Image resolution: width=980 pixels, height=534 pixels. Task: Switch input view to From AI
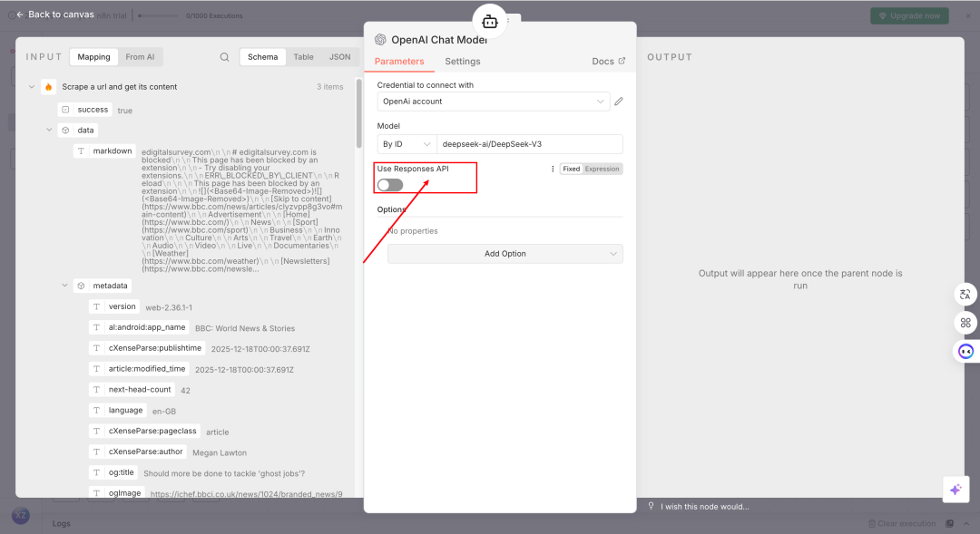(x=140, y=57)
